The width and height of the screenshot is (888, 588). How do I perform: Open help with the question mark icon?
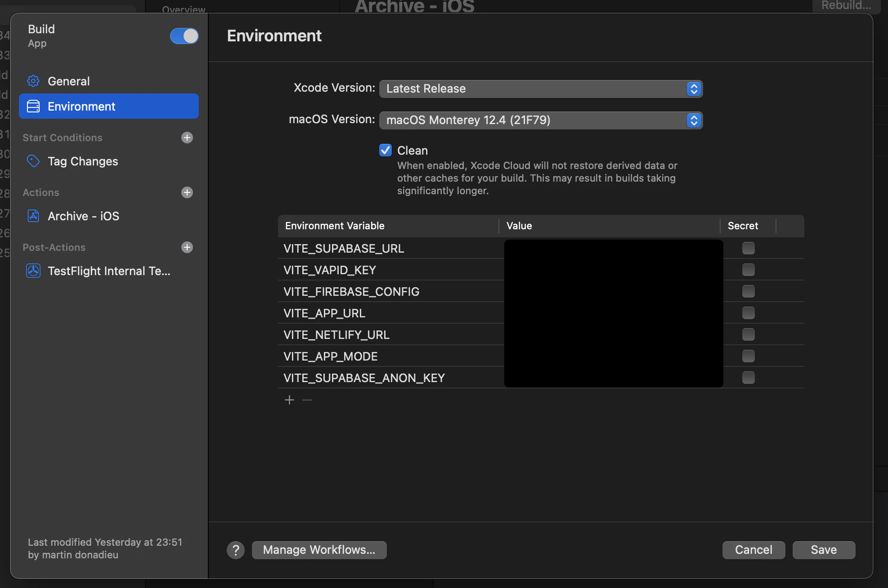click(x=235, y=550)
